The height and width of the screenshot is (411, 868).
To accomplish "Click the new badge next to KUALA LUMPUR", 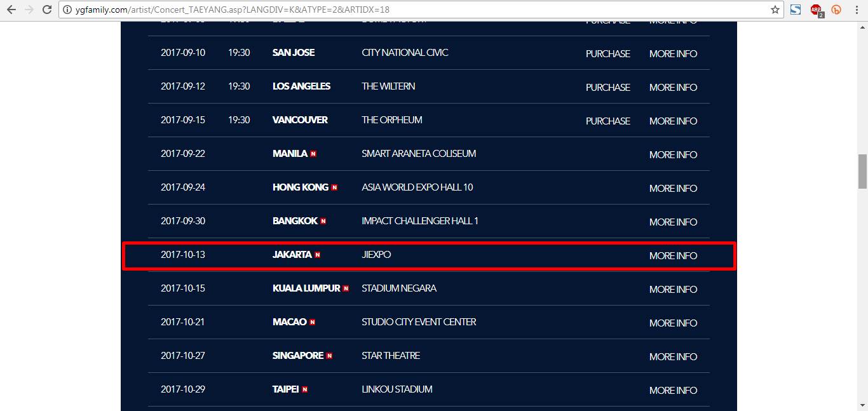I will (x=346, y=288).
